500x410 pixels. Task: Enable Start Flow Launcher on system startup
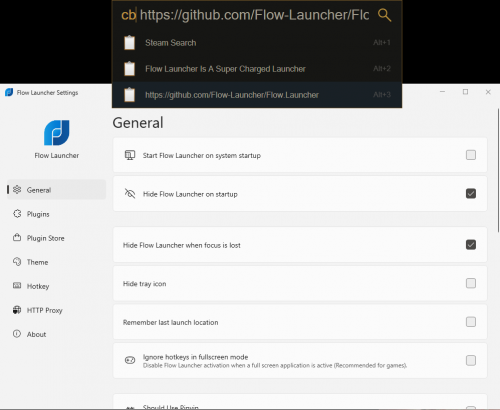click(x=471, y=155)
